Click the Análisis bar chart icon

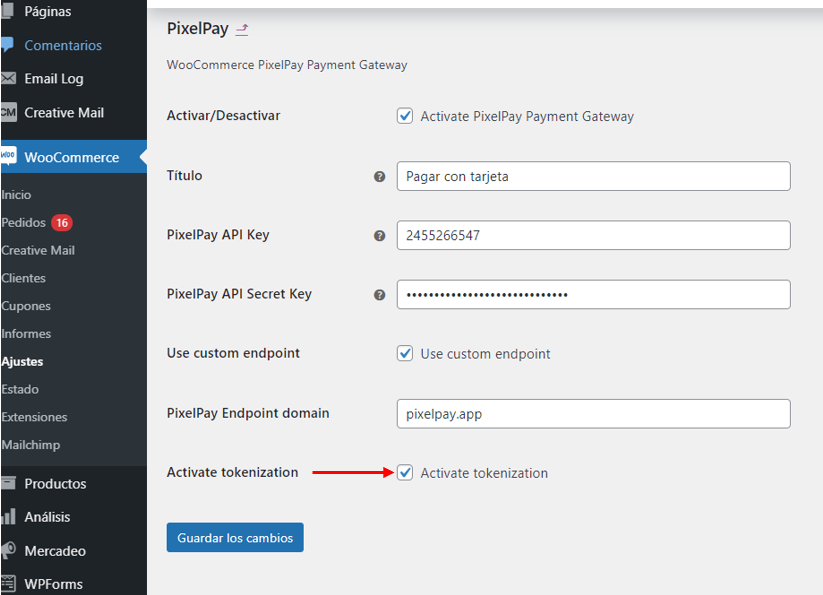tap(8, 516)
